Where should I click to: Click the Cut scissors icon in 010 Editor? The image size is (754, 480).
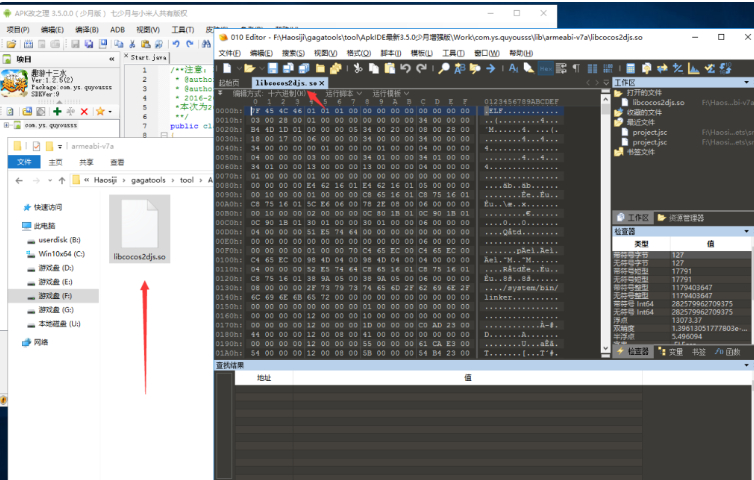(x=358, y=68)
